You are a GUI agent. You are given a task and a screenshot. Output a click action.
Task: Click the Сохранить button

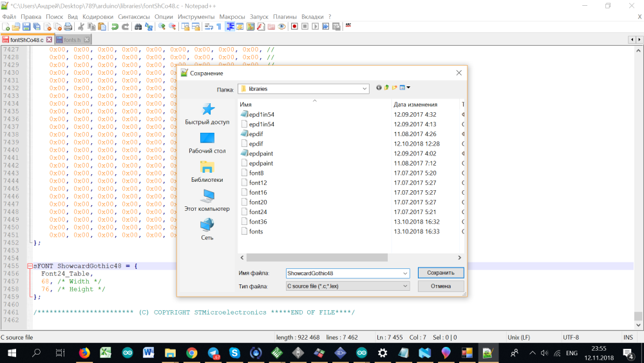(440, 273)
